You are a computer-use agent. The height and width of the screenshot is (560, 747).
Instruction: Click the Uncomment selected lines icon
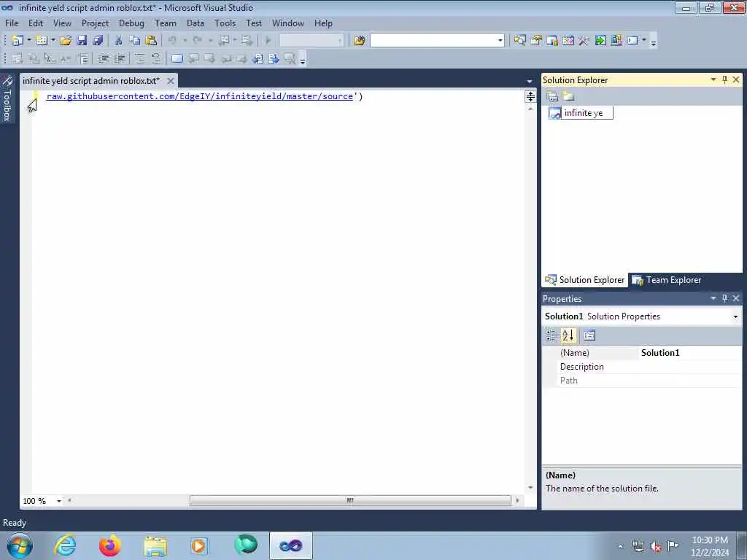click(x=156, y=58)
